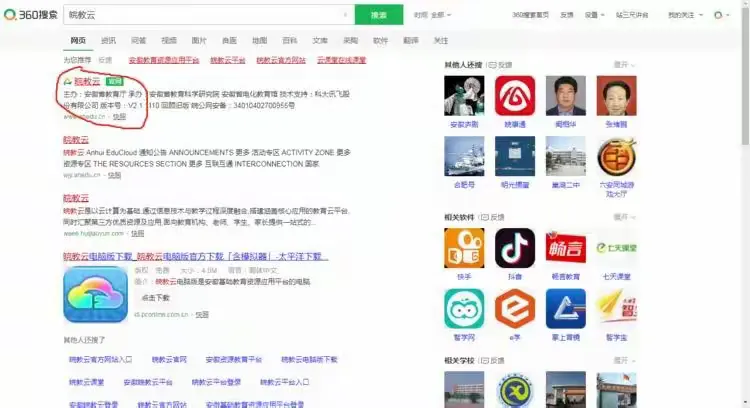Click related search 皖教云平台入口
Viewport: 750px width, 408px height.
pos(285,382)
